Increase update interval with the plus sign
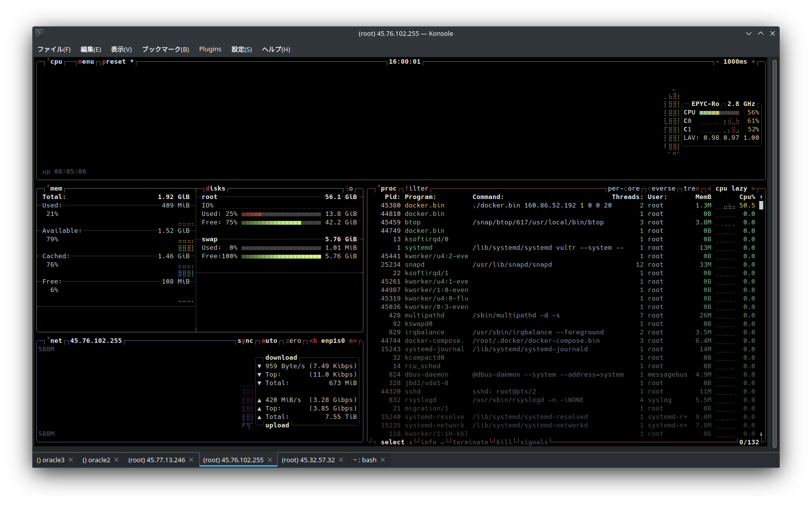 click(753, 62)
